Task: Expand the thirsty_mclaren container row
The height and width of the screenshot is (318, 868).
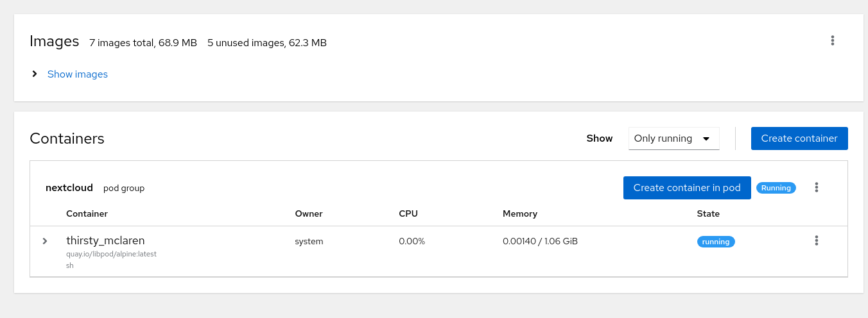Action: 45,241
